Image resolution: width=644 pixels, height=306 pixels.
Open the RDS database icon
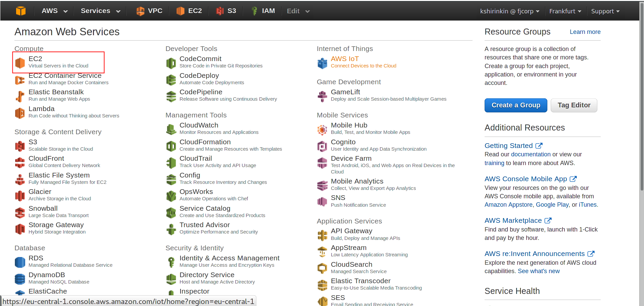20,262
